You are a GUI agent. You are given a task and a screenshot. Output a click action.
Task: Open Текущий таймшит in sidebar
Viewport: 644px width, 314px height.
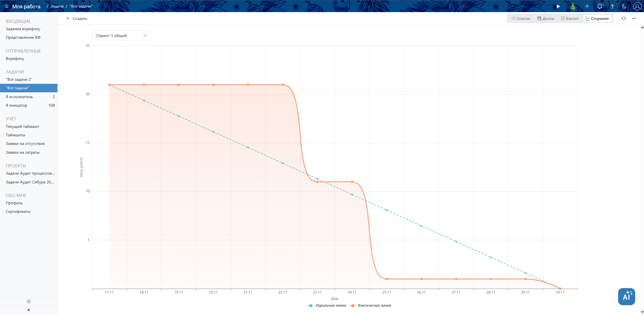point(22,126)
